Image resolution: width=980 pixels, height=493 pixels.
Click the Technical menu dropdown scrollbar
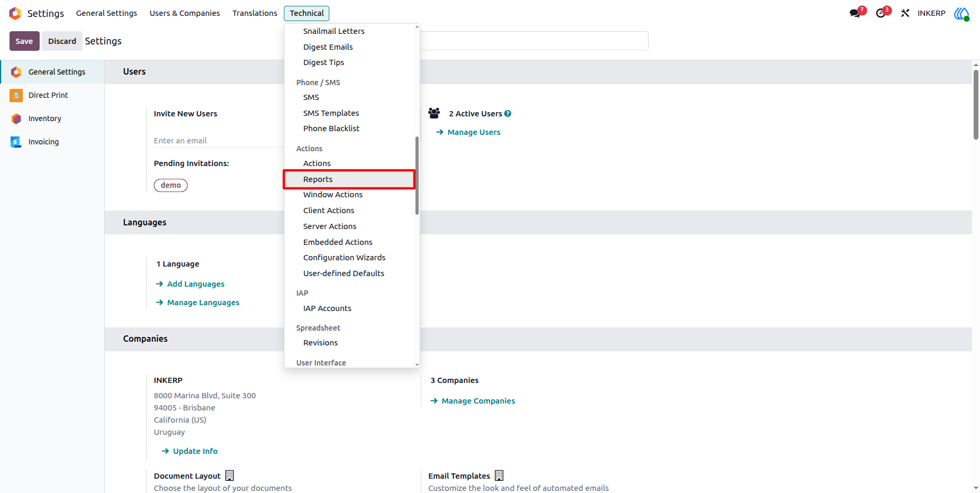pos(417,176)
